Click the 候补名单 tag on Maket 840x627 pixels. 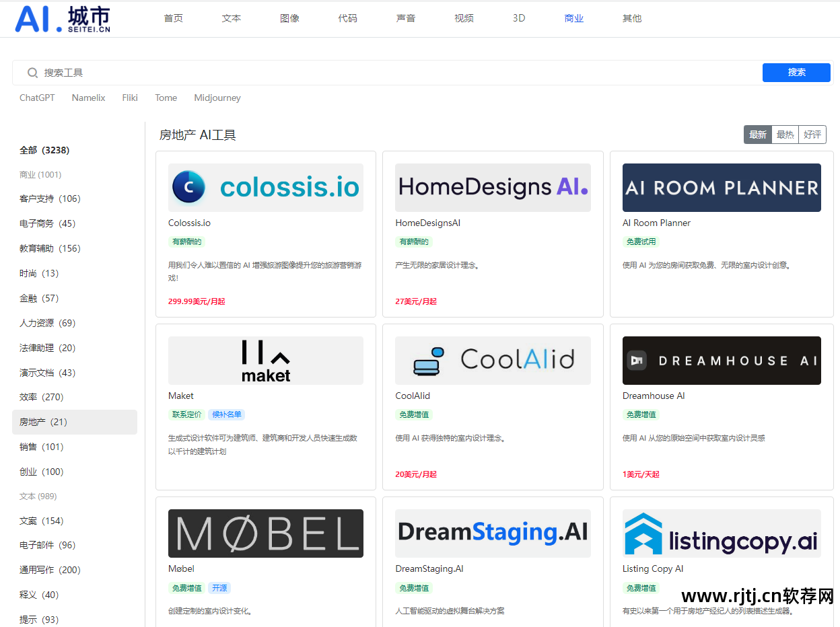[226, 414]
